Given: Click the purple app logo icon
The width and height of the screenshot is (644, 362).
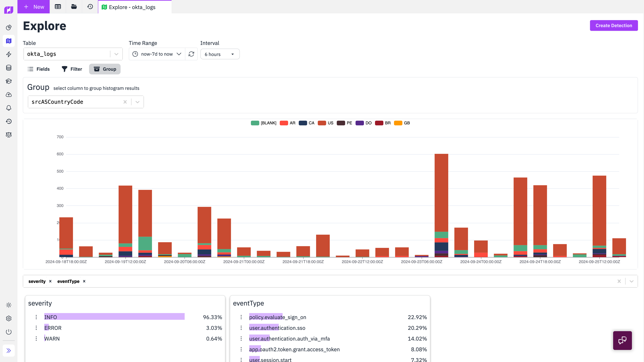Looking at the screenshot, I should [x=9, y=10].
